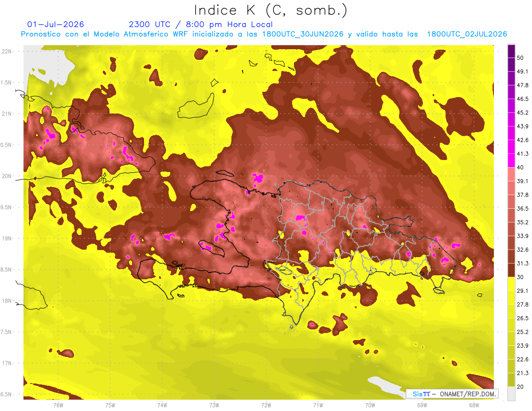
Task: Click the 'SisTT - ONAMET/REP.DOM.' logo label
Action: [452, 394]
